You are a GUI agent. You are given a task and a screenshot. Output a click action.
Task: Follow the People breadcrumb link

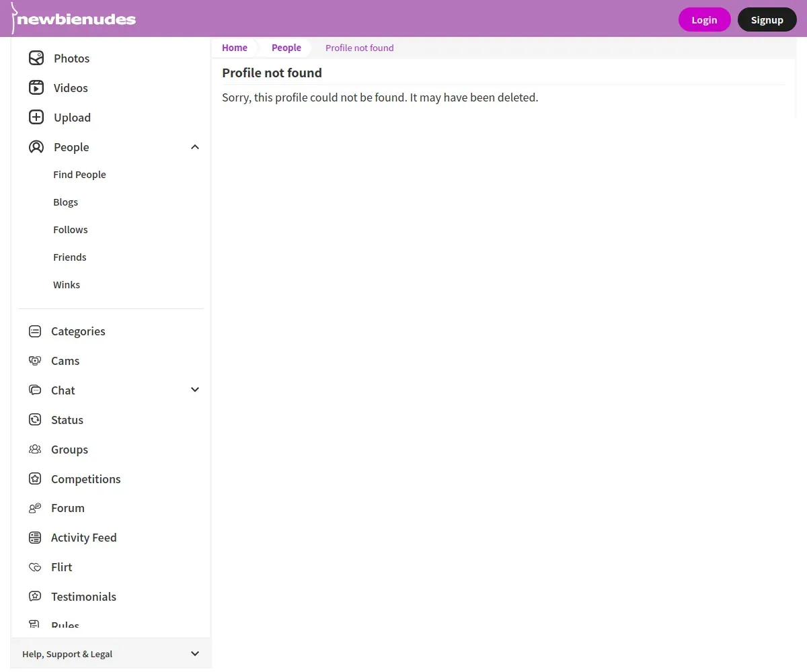pyautogui.click(x=286, y=48)
